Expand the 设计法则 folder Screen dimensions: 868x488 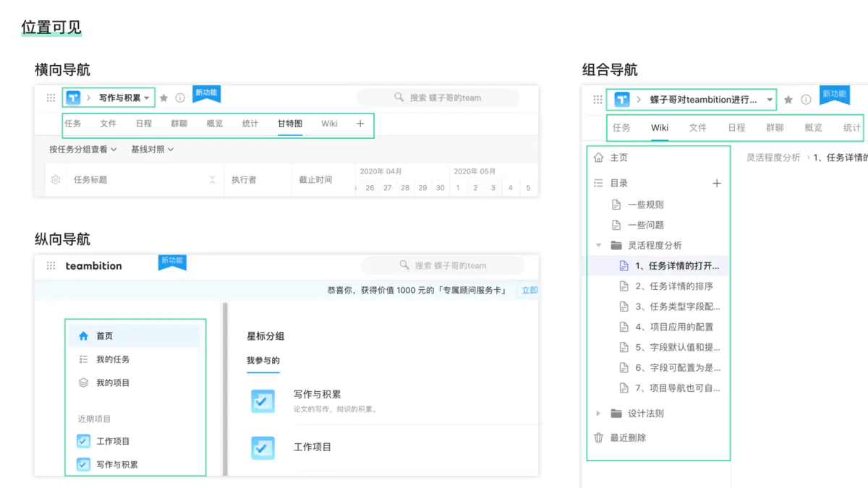click(598, 414)
